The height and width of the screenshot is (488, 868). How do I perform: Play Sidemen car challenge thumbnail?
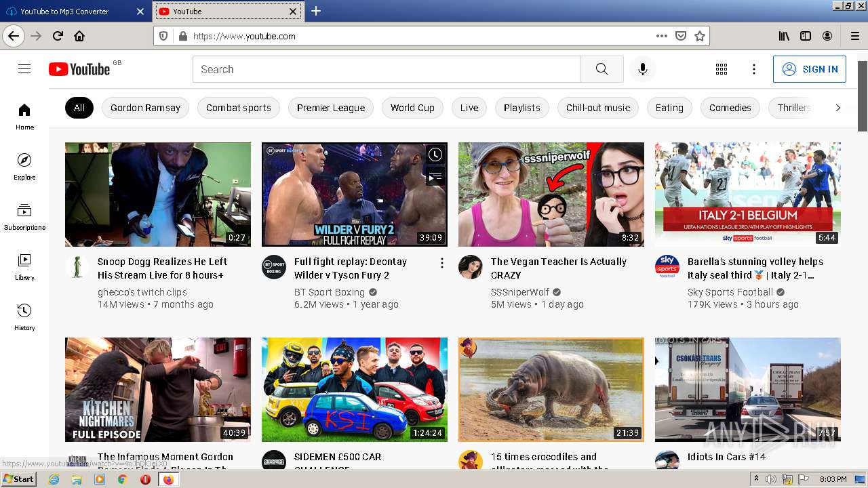pyautogui.click(x=355, y=390)
